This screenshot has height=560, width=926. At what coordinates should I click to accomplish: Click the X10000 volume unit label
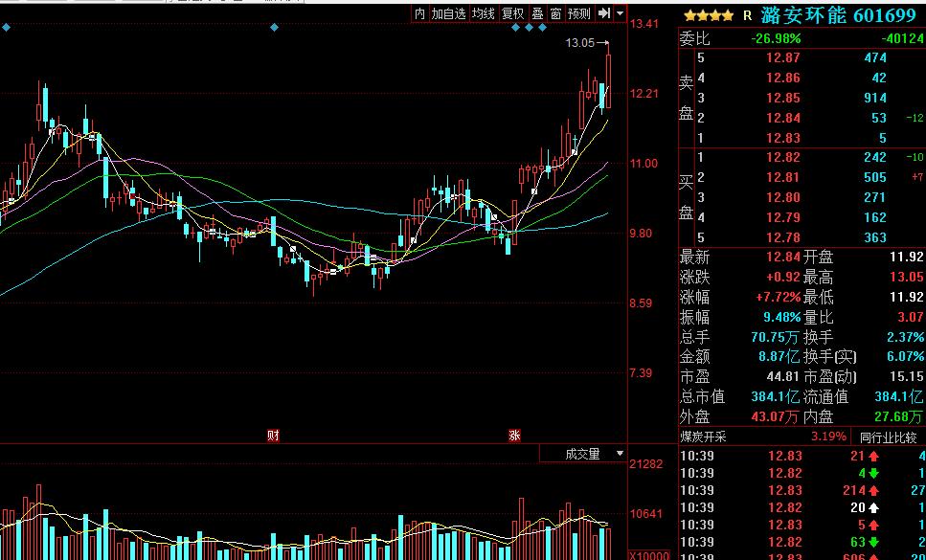pos(649,556)
